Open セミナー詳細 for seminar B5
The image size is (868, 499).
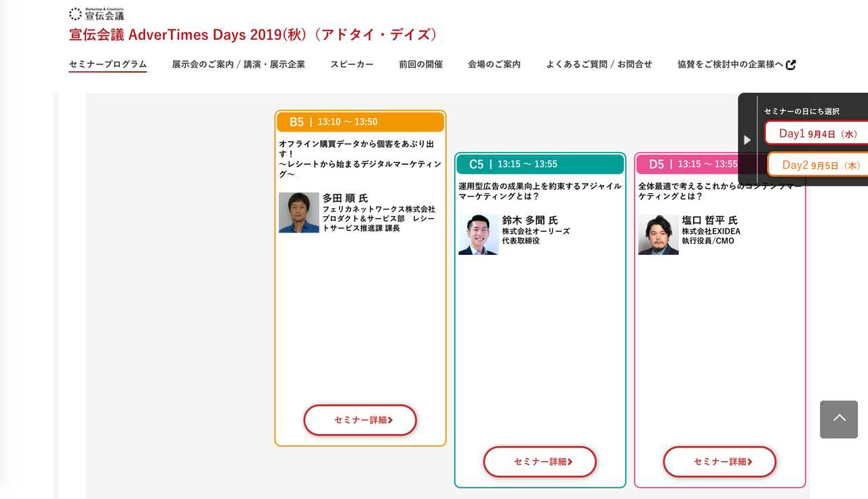(x=359, y=420)
